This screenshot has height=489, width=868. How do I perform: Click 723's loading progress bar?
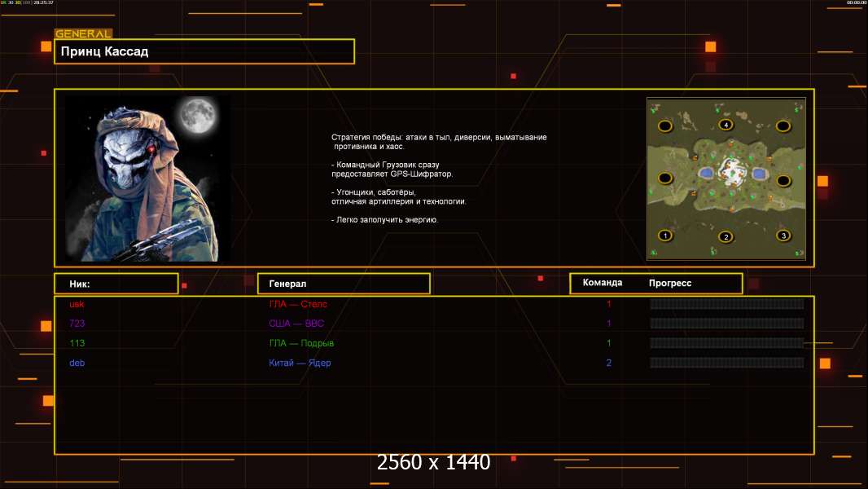[x=727, y=324]
